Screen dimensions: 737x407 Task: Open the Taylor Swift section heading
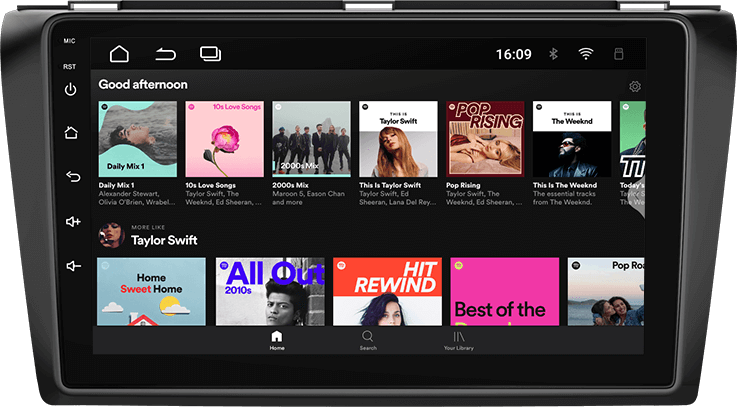pyautogui.click(x=164, y=240)
